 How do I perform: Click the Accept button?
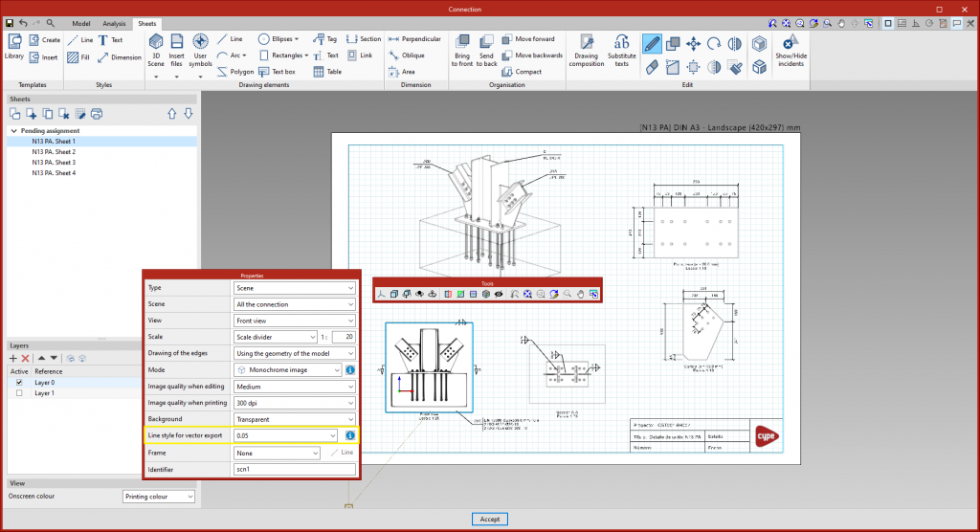pos(489,519)
